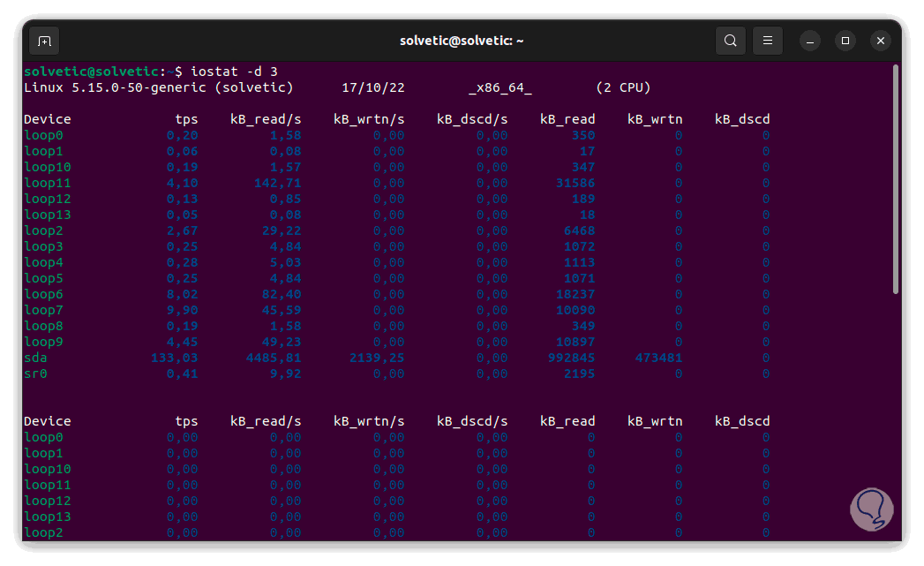Viewport: 924px width, 566px height.
Task: Select the (2 CPU) text
Action: (623, 87)
